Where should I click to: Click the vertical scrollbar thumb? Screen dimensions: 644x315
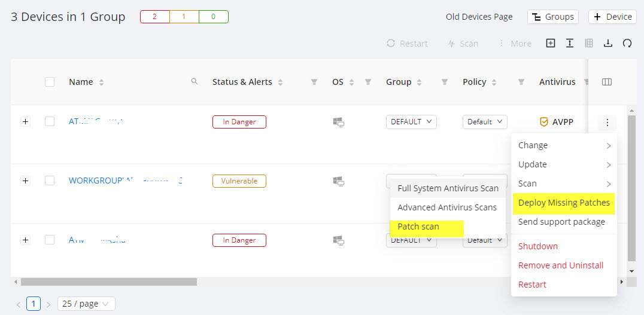(631, 188)
